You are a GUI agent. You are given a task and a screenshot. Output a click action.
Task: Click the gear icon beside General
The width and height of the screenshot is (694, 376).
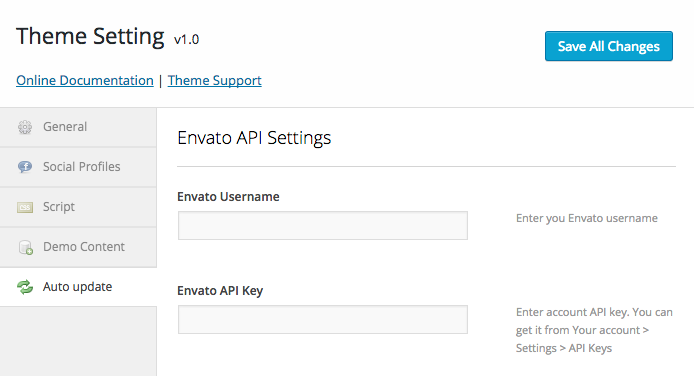(x=25, y=127)
